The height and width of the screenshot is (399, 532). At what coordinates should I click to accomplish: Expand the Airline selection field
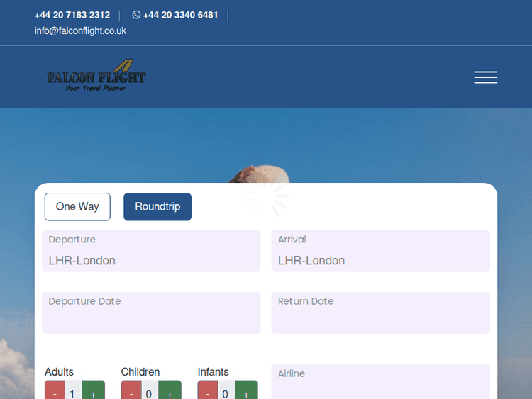(x=380, y=383)
